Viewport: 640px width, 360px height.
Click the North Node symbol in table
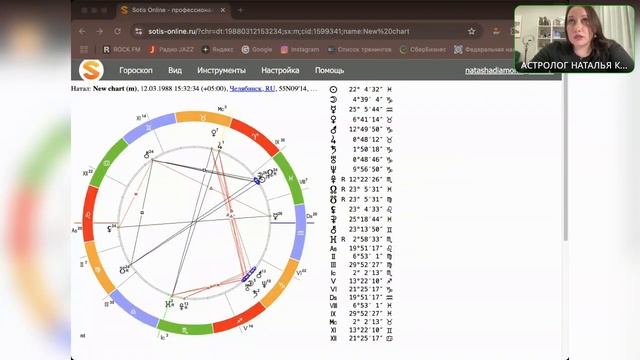coord(333,189)
